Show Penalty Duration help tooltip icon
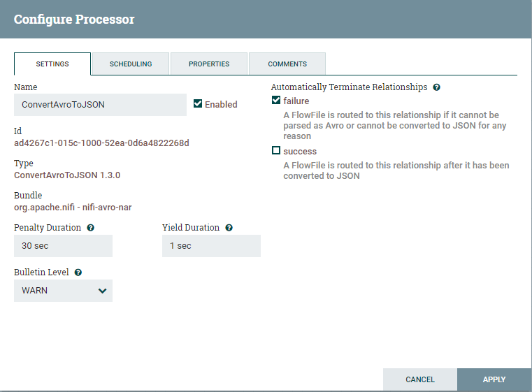The image size is (532, 392). tap(90, 228)
